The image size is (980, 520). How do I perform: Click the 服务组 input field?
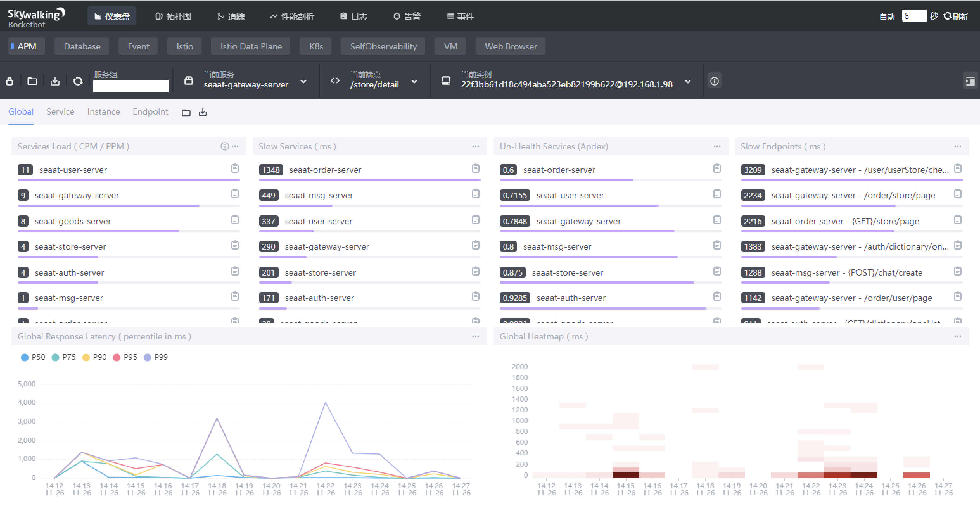tap(131, 86)
